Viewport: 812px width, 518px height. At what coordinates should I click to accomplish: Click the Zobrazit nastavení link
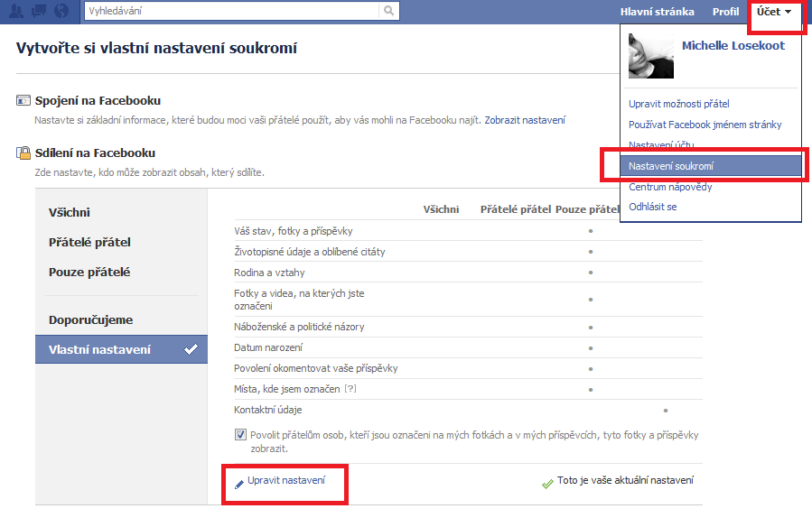525,120
